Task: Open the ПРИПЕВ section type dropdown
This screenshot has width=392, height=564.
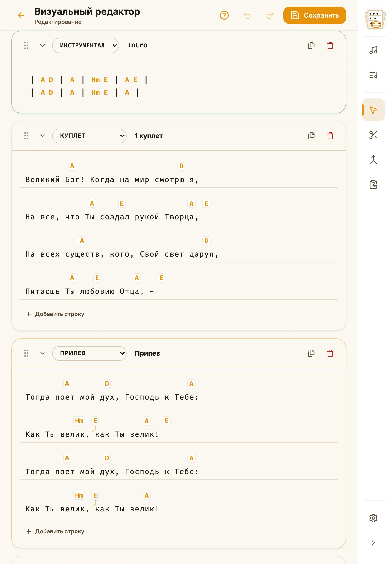Action: (x=89, y=353)
